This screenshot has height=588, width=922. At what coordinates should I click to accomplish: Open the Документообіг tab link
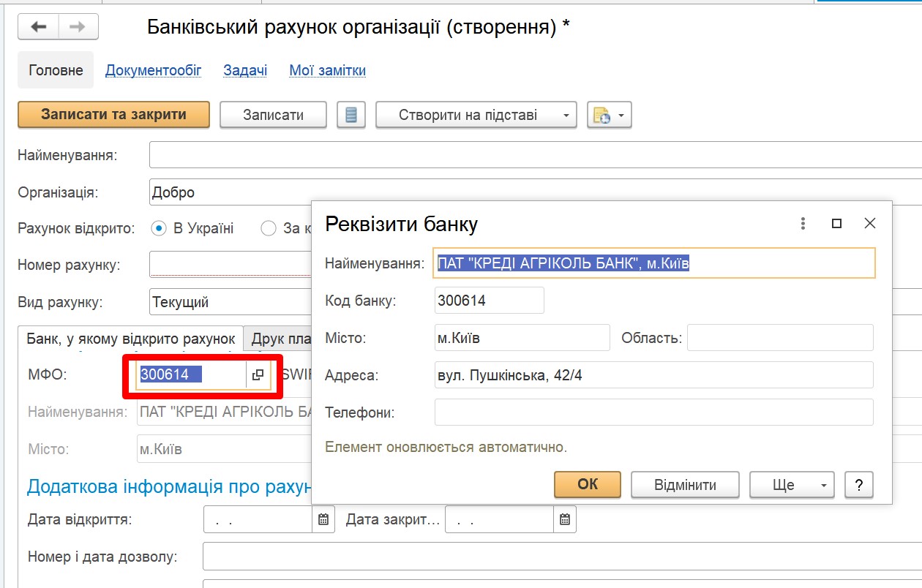tap(154, 70)
